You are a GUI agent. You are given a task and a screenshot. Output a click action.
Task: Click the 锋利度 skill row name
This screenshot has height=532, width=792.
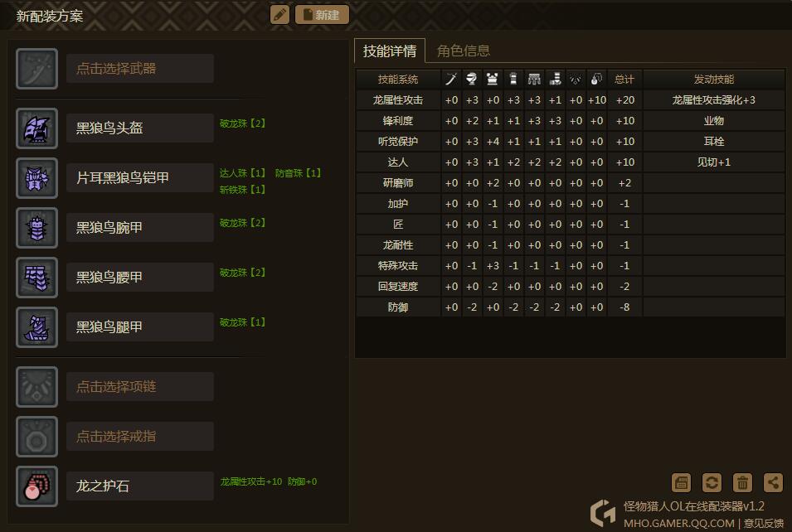click(x=398, y=121)
